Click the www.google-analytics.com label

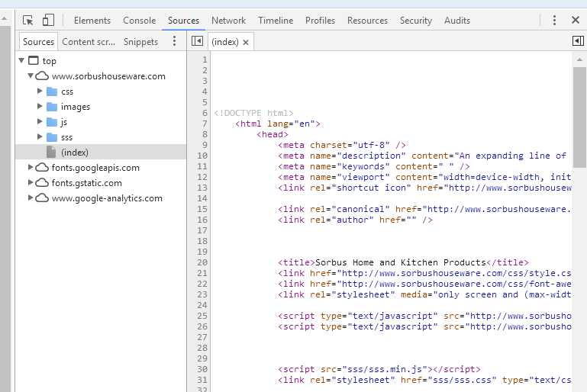click(x=107, y=198)
